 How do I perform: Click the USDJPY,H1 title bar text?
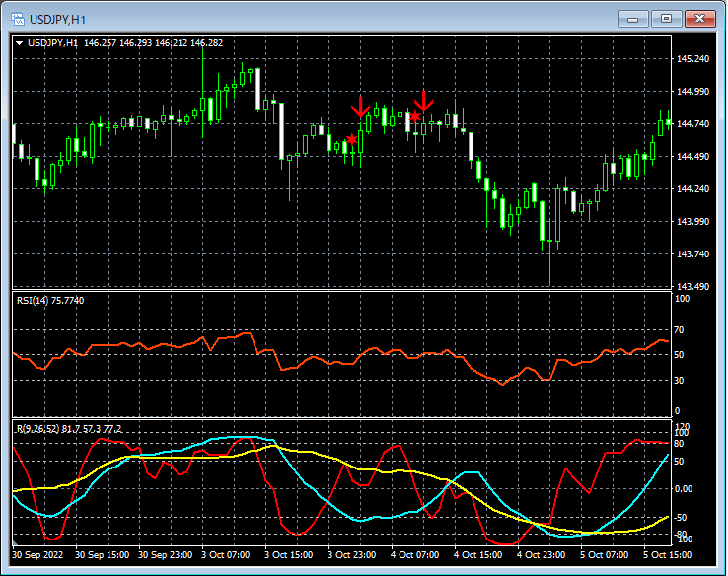tap(56, 19)
